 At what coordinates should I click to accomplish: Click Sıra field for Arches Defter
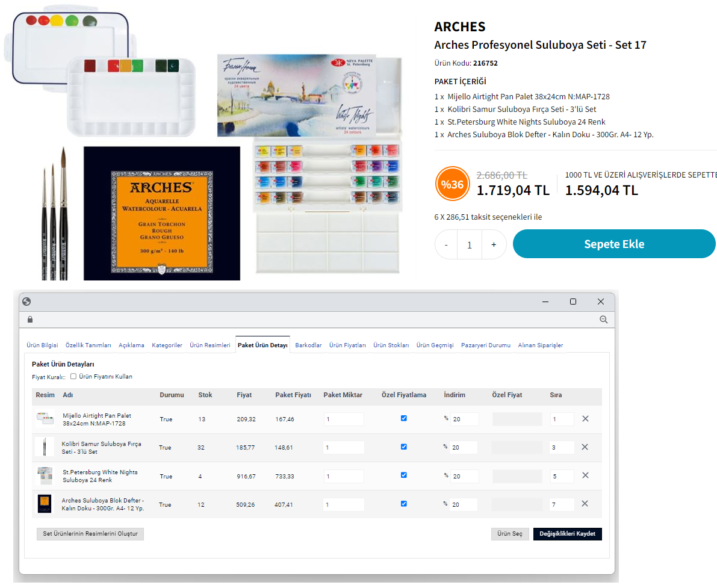[x=562, y=504]
